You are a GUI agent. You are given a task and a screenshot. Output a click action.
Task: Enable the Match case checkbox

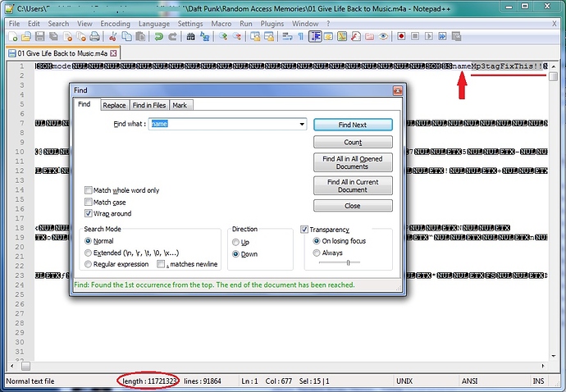pos(88,202)
